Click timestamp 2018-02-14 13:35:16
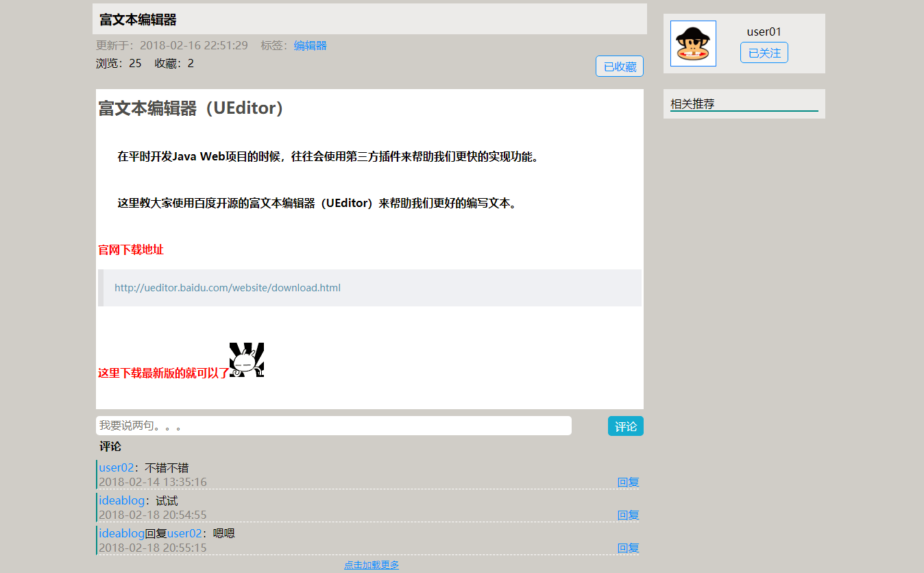The height and width of the screenshot is (573, 924). point(153,483)
